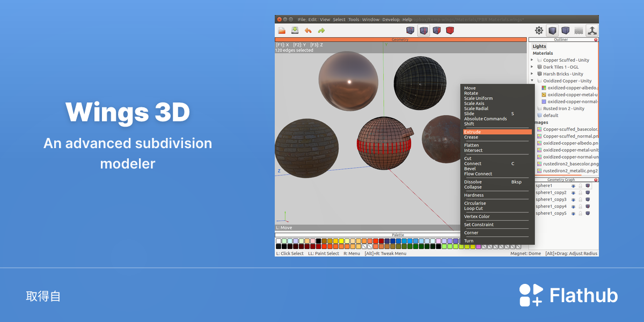This screenshot has width=644, height=322.
Task: Expand the Dark Tiles 1 - OGL material
Action: 532,67
